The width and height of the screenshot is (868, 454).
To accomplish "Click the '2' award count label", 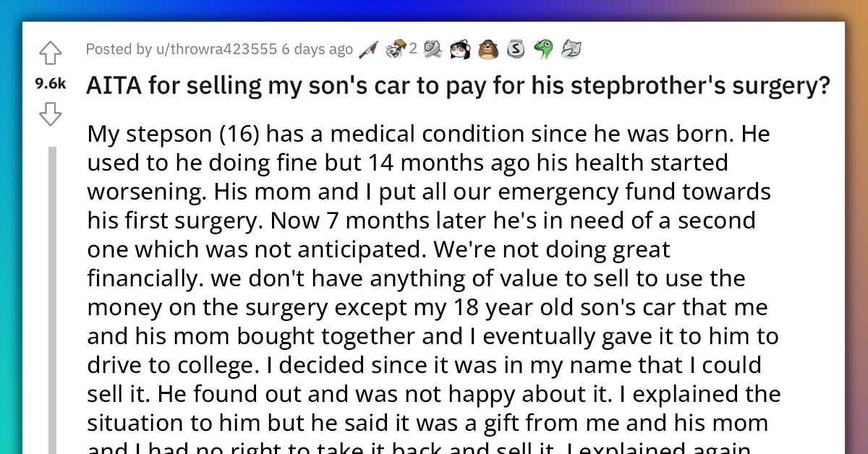I will point(413,49).
